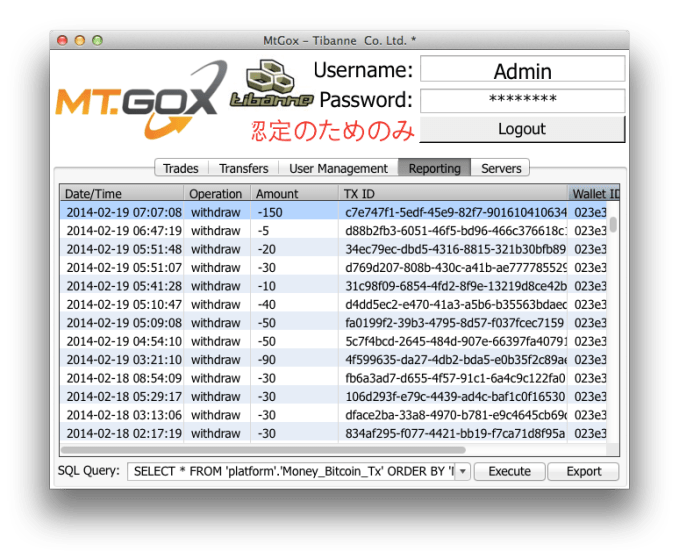Image resolution: width=679 pixels, height=558 pixels.
Task: Click the horizontal scrollbar below the table
Action: click(263, 450)
